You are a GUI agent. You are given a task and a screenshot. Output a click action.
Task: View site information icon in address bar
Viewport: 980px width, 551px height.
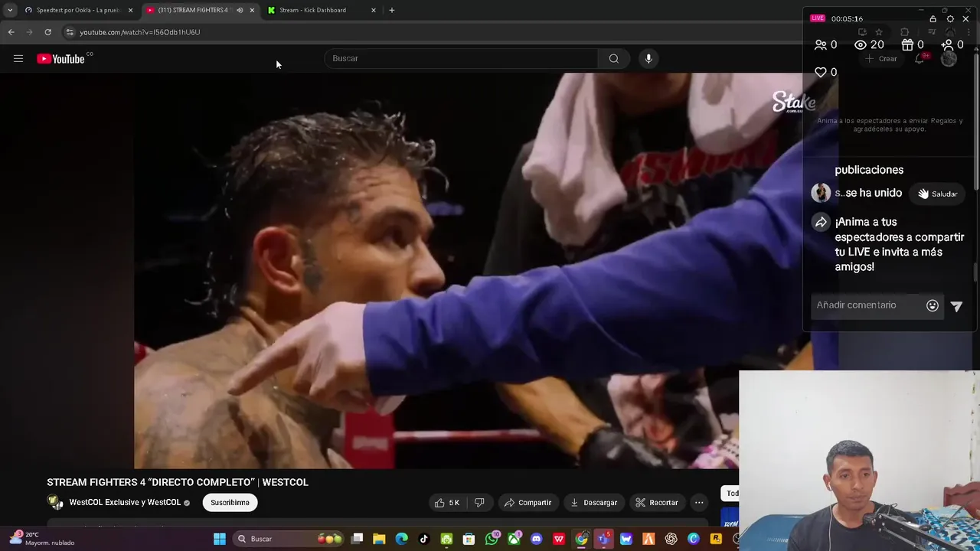70,32
